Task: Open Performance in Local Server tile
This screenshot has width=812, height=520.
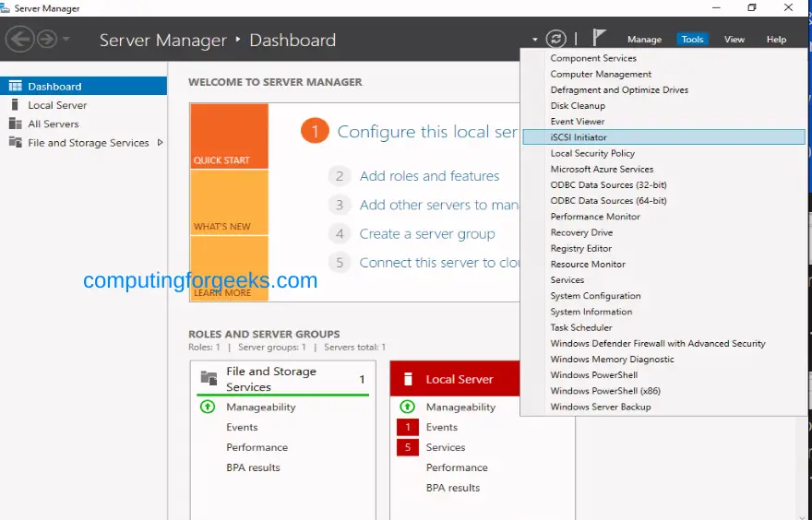Action: (x=457, y=467)
